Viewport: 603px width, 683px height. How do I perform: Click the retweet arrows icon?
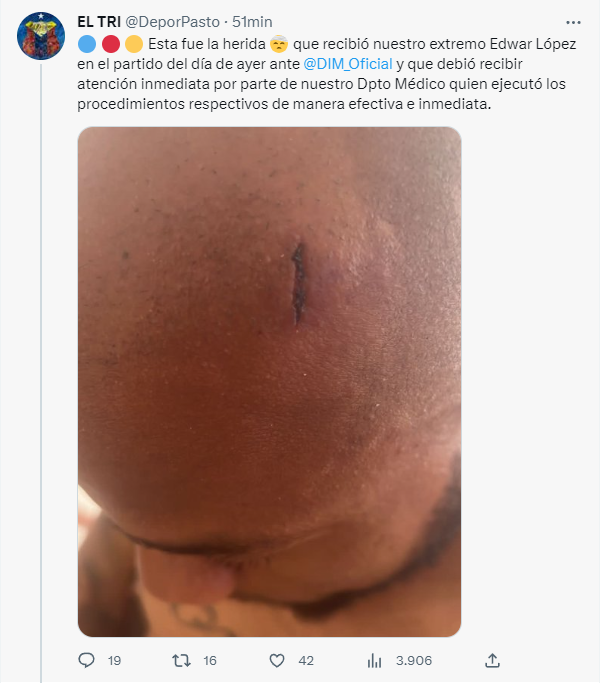point(181,661)
